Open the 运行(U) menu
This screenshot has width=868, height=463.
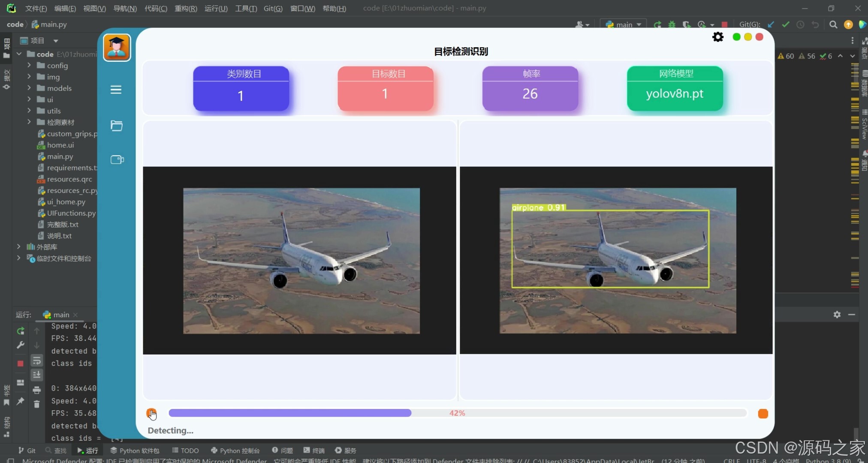click(216, 8)
